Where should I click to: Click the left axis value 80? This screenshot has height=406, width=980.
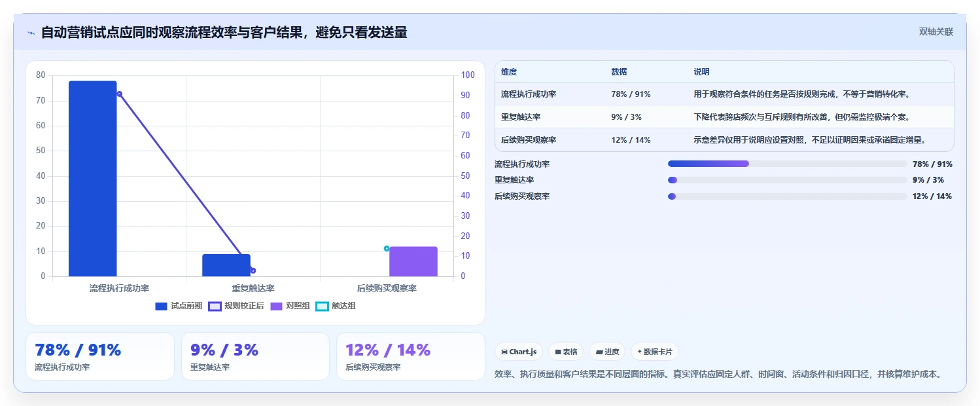pos(41,75)
